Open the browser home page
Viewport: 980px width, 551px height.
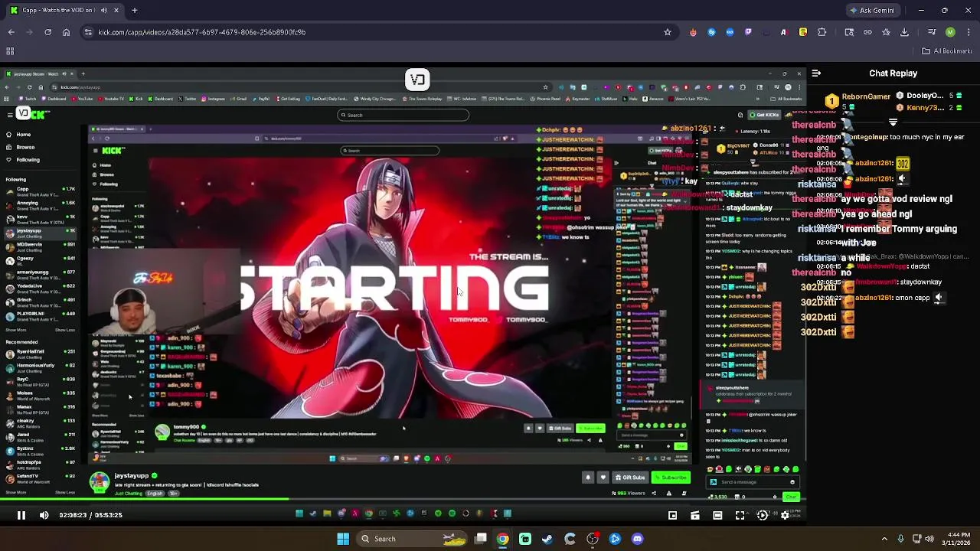(x=66, y=32)
